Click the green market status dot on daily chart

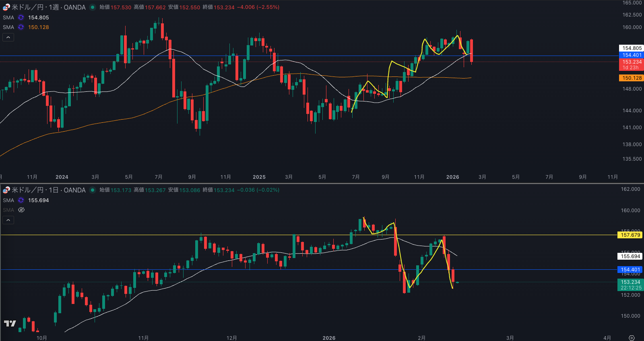(x=93, y=190)
